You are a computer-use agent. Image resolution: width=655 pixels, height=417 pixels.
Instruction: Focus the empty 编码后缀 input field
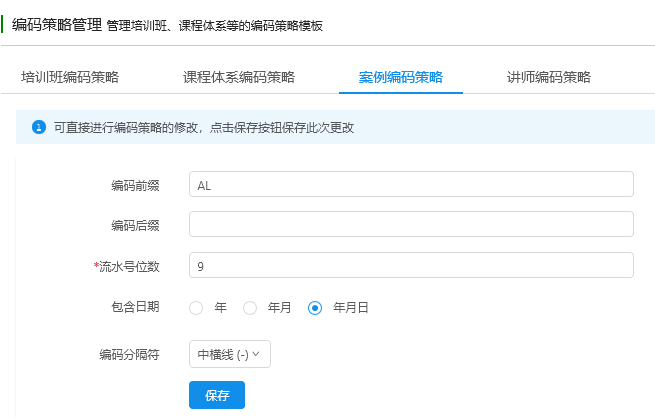coord(411,224)
